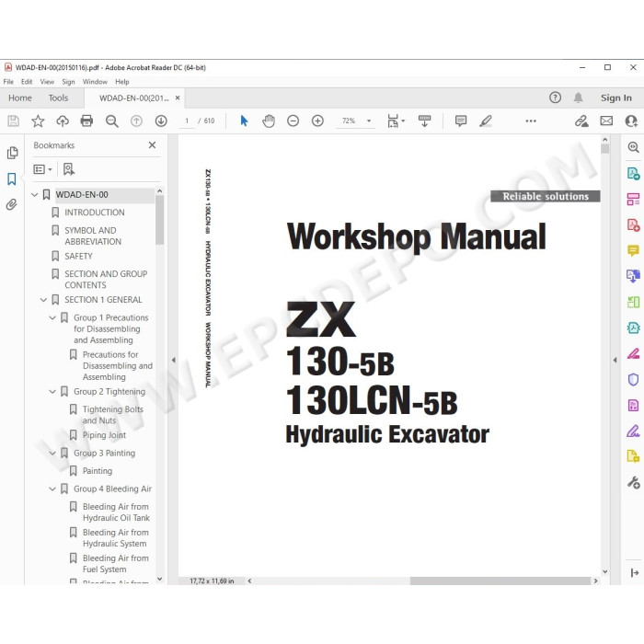Image resolution: width=644 pixels, height=644 pixels.
Task: Open notifications bell
Action: 578,98
